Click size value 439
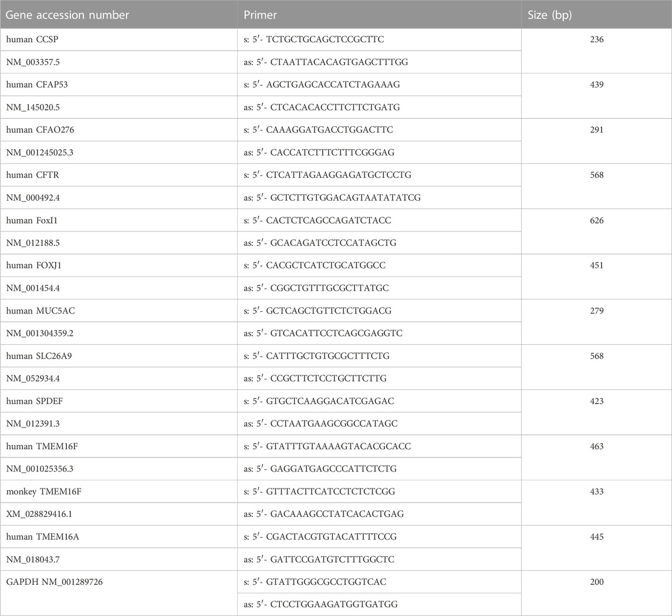672x616 pixels. 596,85
